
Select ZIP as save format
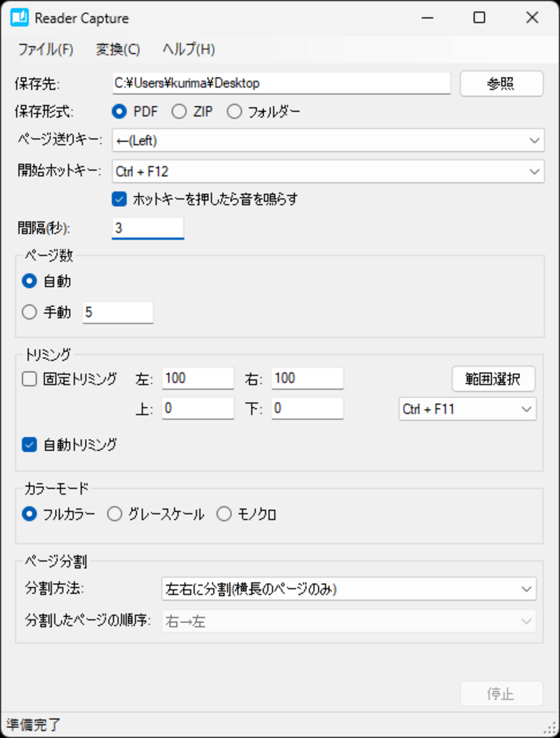tap(179, 112)
